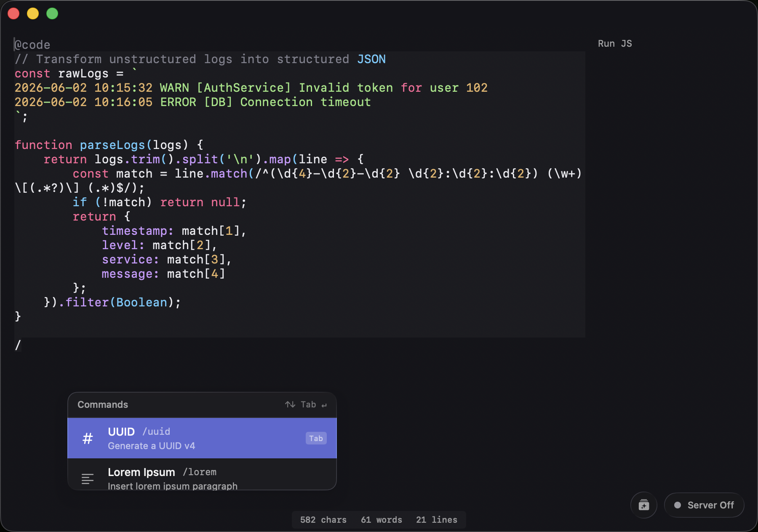Screen dimensions: 758x532
Task: Click the /lorem shortcut text
Action: (x=200, y=472)
